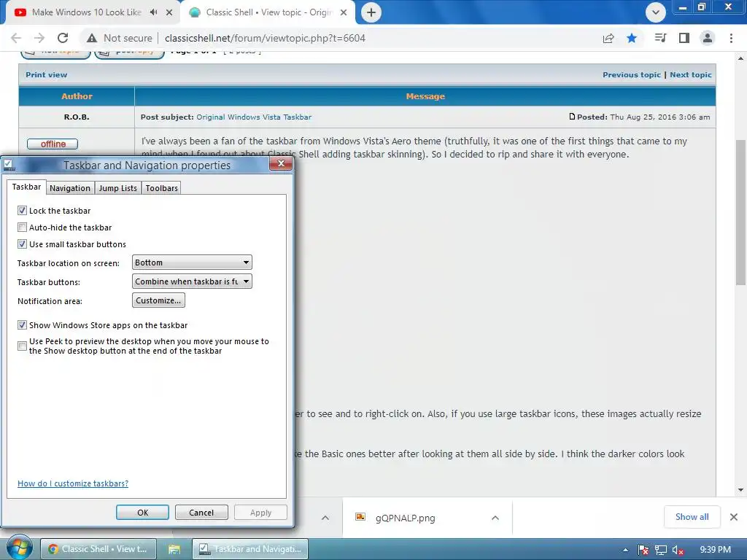Screen dimensions: 747x560
Task: Click network tray icon
Action: tap(661, 550)
